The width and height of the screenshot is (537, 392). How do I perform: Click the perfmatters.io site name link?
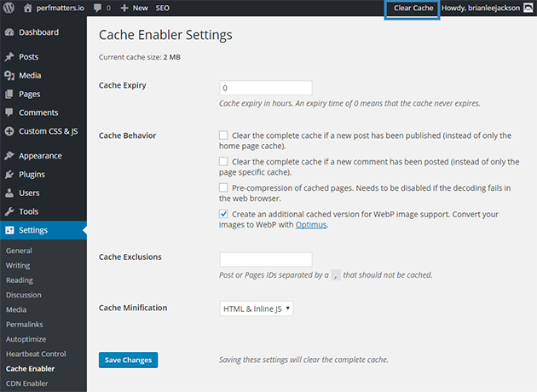61,8
